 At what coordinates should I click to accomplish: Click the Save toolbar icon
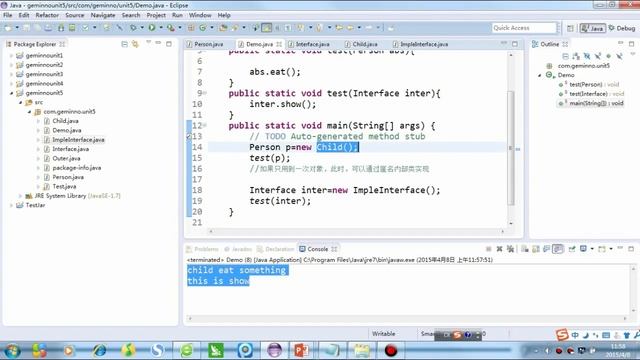pos(26,28)
